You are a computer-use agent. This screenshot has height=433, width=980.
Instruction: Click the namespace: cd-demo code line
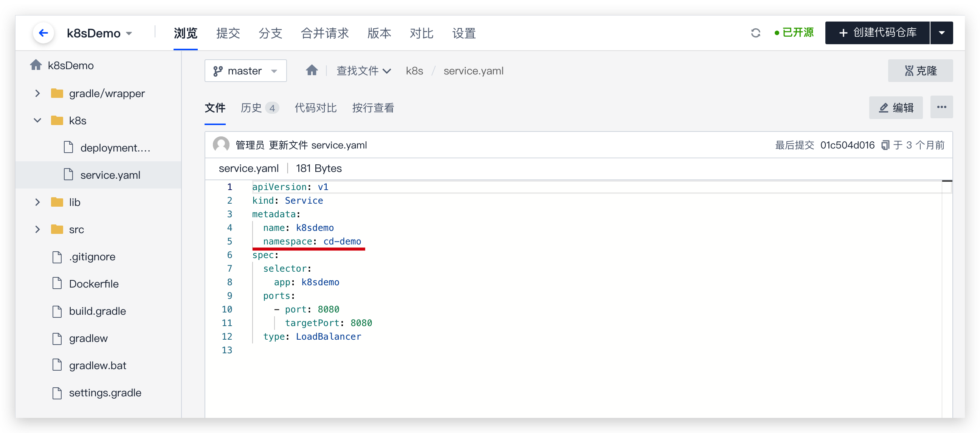[x=312, y=241]
